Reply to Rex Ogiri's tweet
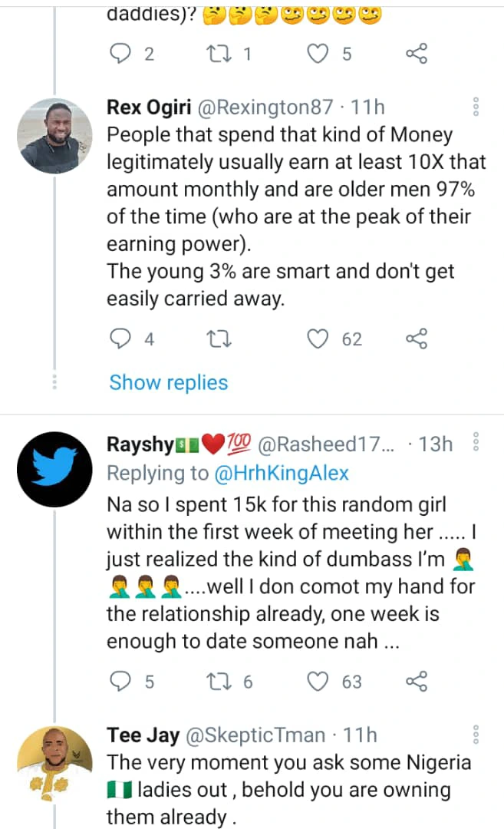This screenshot has width=504, height=829. (x=121, y=339)
